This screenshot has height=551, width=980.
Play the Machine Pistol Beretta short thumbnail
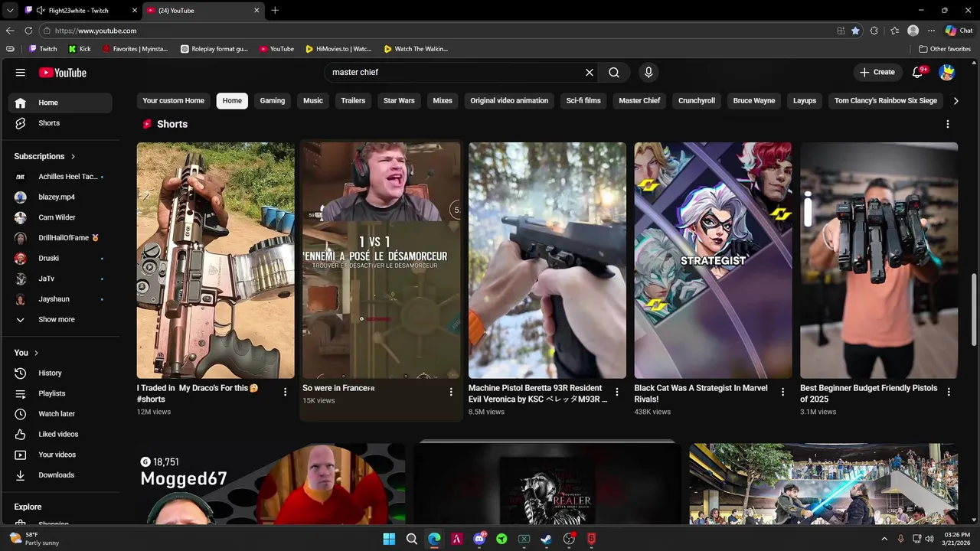pyautogui.click(x=547, y=260)
